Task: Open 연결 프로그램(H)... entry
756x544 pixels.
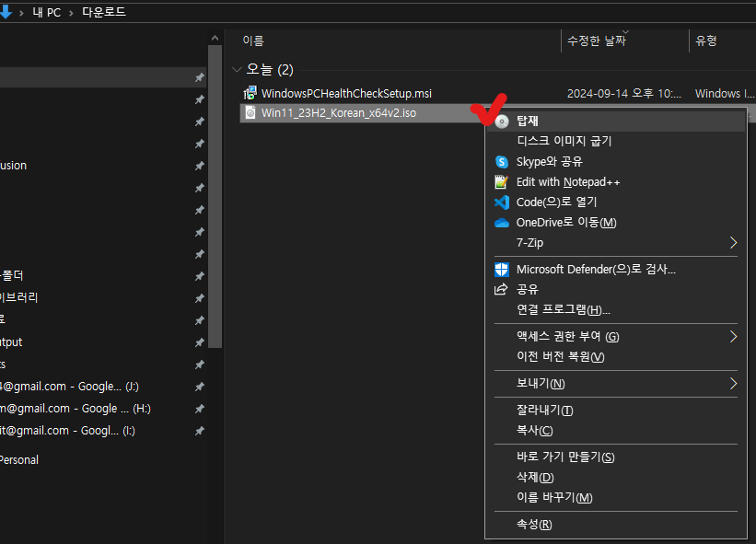Action: [616, 309]
